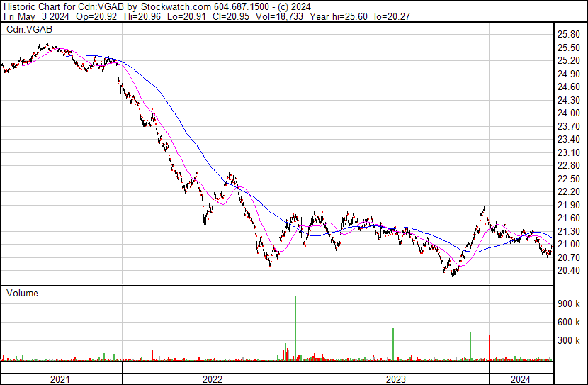Click the 2021 year label on time axis
This screenshot has height=385, width=588.
(60, 379)
